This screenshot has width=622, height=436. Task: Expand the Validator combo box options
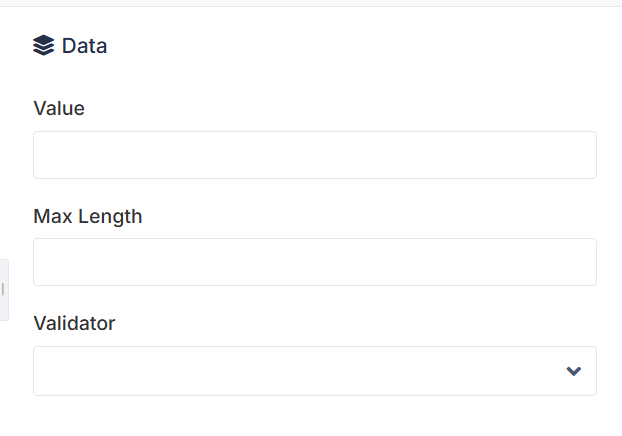point(315,371)
